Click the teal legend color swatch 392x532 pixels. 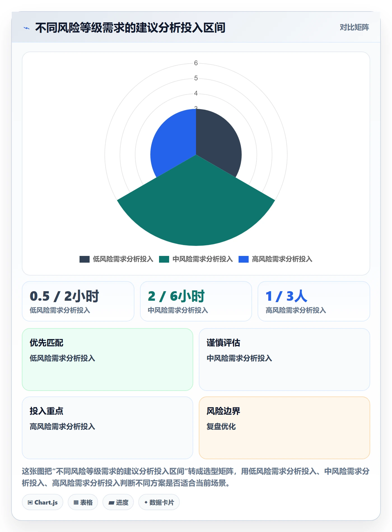coord(164,259)
